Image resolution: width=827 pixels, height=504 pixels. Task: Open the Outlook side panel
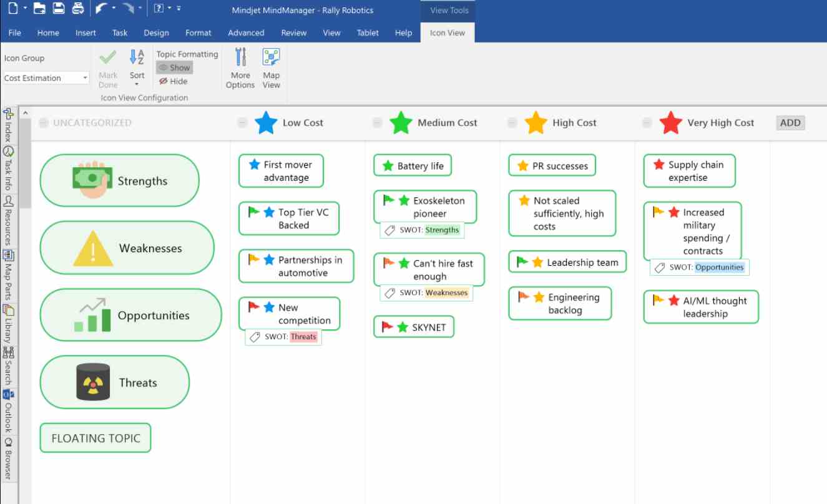point(8,410)
